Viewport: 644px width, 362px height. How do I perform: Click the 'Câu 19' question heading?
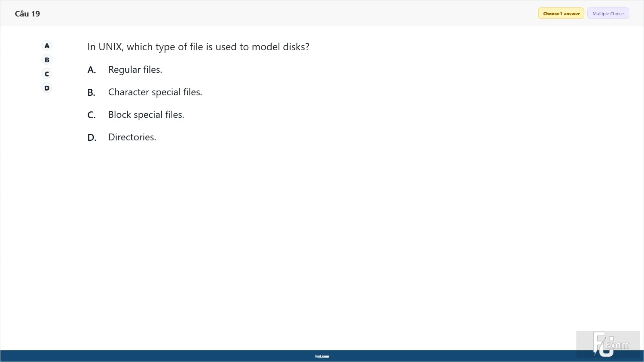(27, 14)
